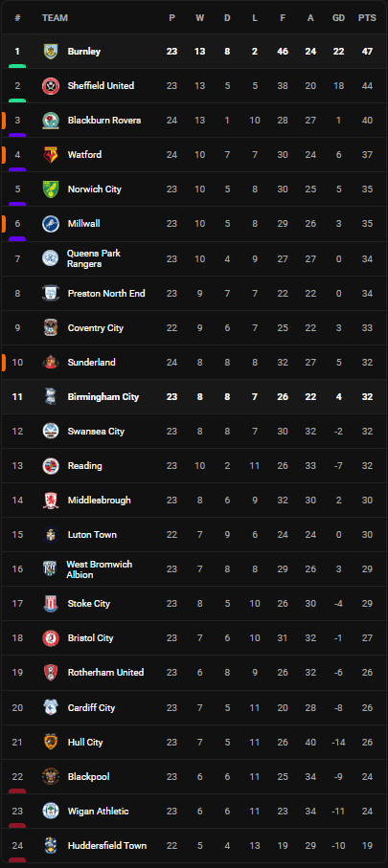The width and height of the screenshot is (388, 868).
Task: Open Birmingham City team name
Action: 103,396
